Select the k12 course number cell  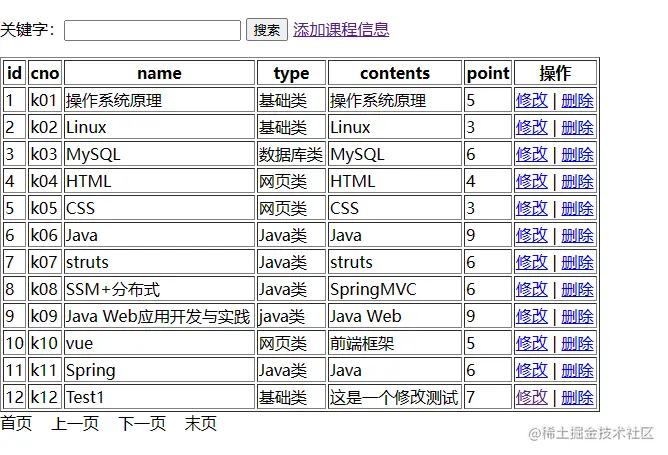coord(45,397)
